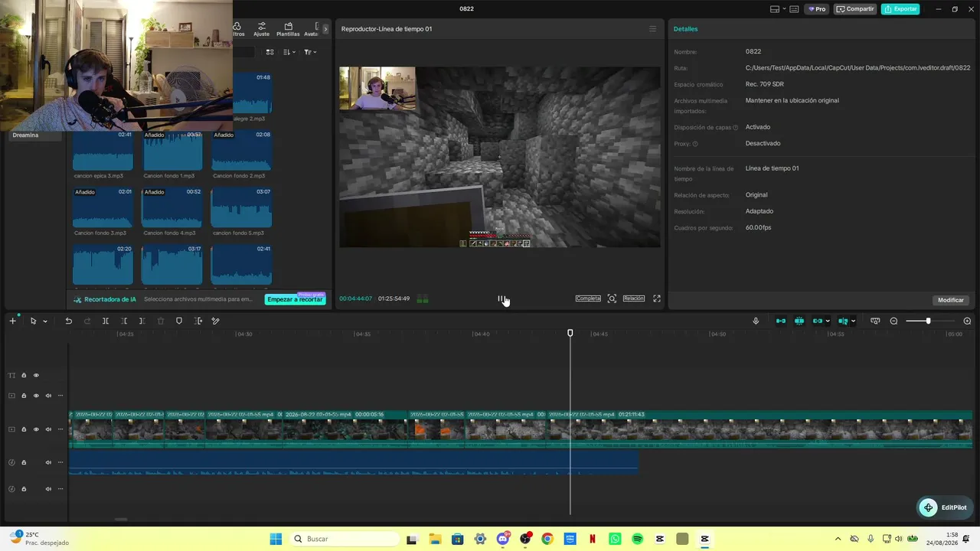Screen dimensions: 980x551
Task: Open Spotify from the taskbar
Action: click(x=637, y=539)
